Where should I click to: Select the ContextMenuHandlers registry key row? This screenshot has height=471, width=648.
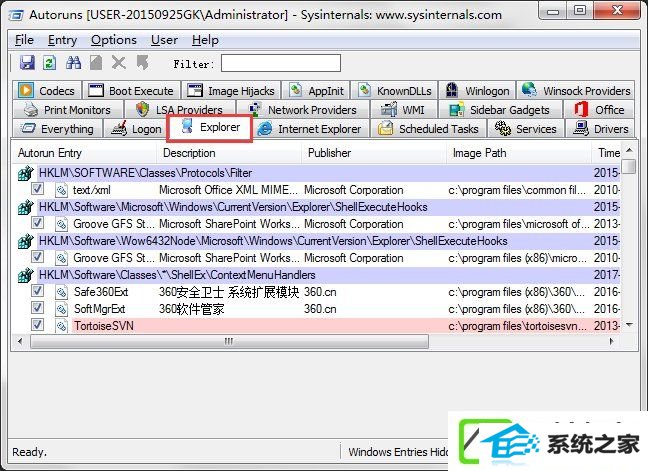pos(318,275)
